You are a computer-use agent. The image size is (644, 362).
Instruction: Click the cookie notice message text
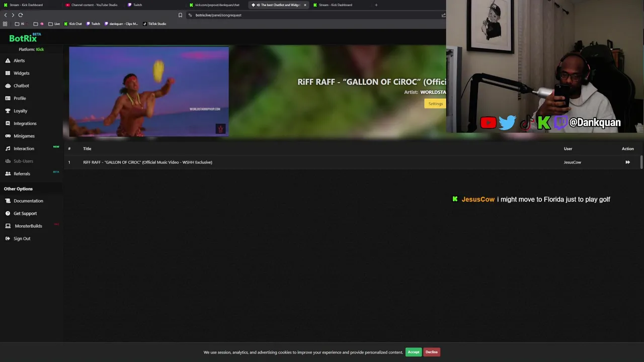click(303, 352)
